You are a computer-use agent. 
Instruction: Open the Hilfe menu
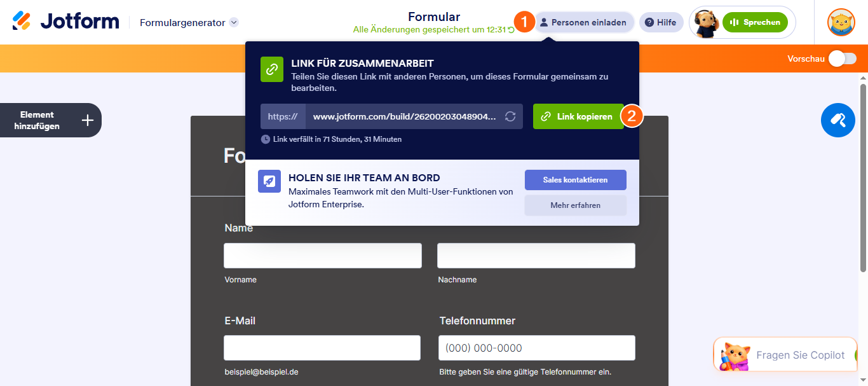click(x=661, y=22)
